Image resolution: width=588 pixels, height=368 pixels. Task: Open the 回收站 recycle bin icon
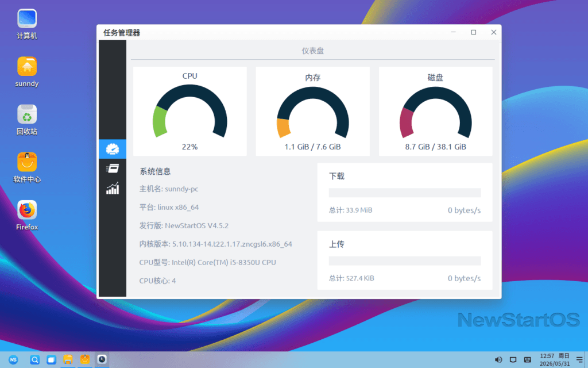click(x=27, y=120)
